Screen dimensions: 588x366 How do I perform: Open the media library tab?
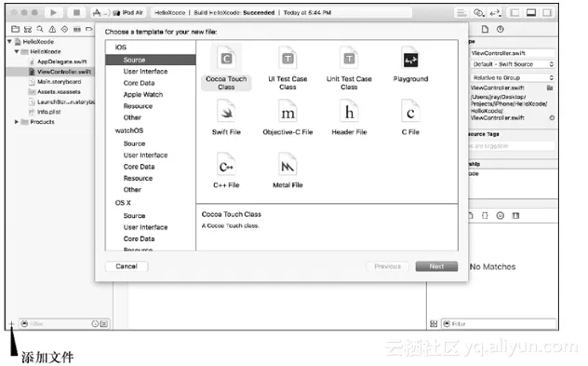515,215
